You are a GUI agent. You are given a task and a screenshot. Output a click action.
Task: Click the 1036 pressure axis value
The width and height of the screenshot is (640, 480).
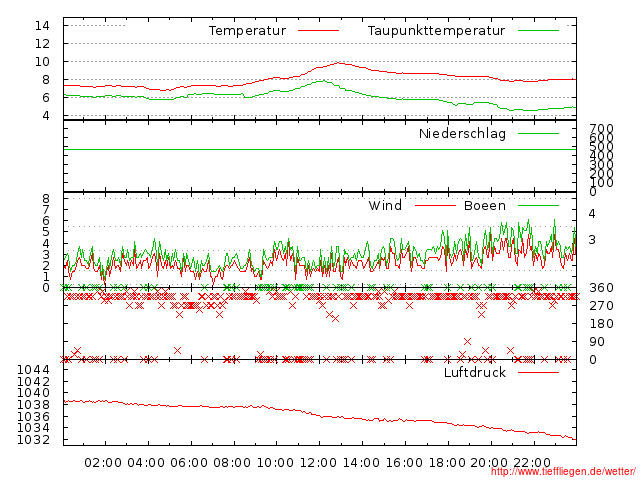[33, 417]
